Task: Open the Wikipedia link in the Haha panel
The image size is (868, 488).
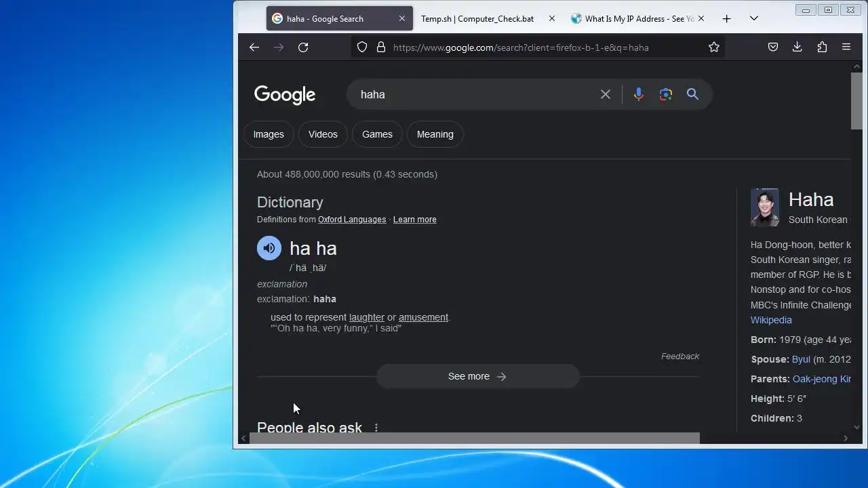Action: tap(771, 320)
